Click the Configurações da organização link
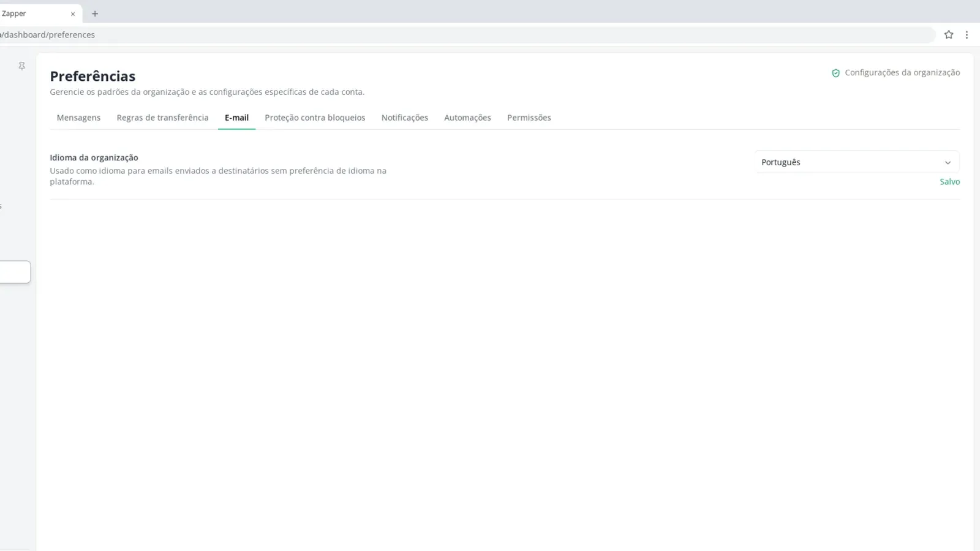 pos(902,72)
